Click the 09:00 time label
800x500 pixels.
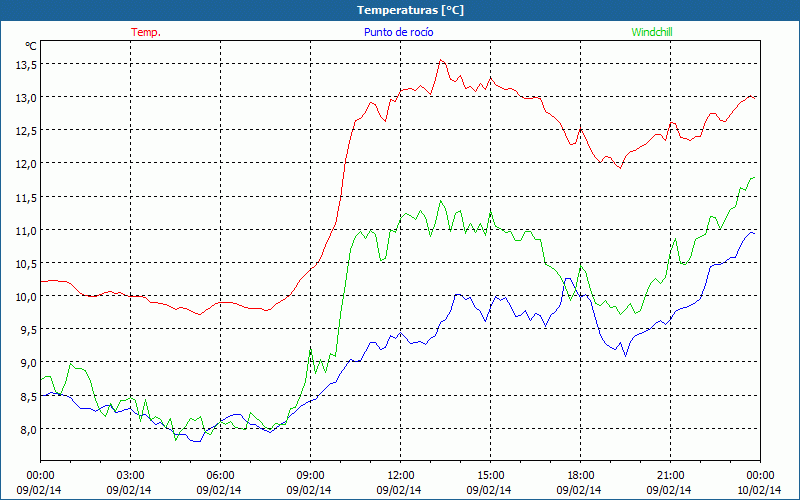click(x=310, y=476)
